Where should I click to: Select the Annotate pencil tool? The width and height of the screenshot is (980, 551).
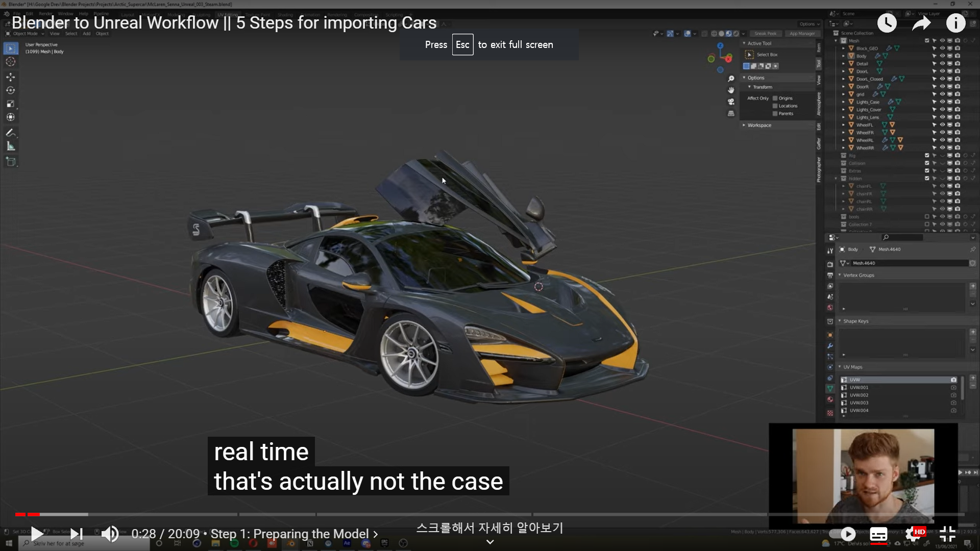coord(11,133)
